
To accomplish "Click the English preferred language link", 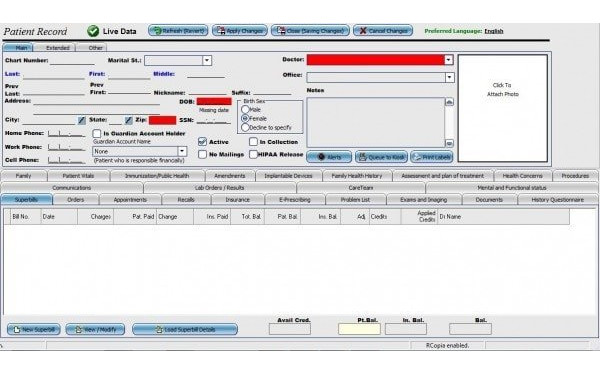I will pyautogui.click(x=494, y=31).
